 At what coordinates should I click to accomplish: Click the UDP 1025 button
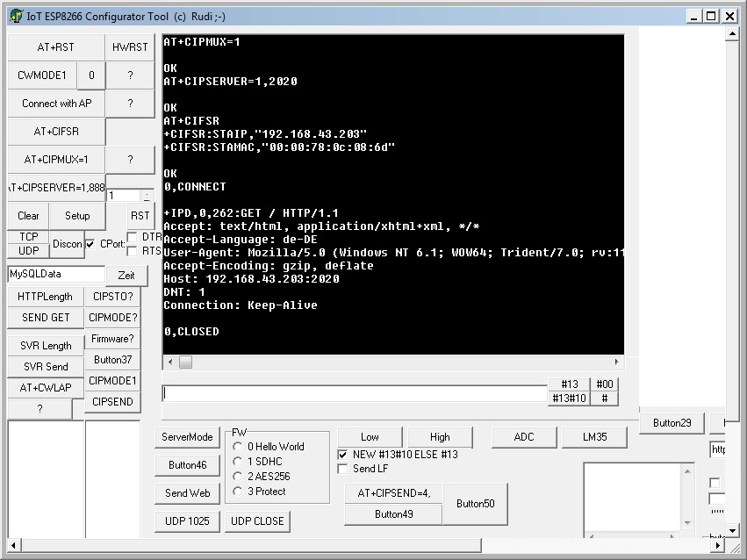(187, 521)
